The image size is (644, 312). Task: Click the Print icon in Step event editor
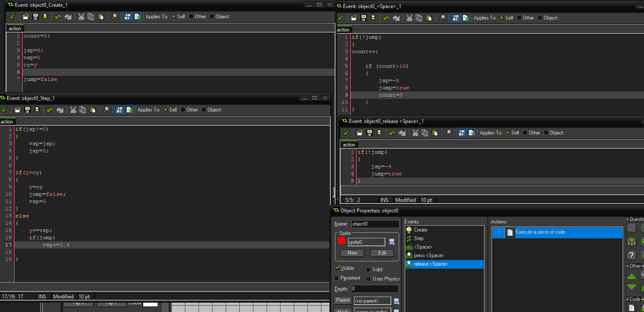(37, 110)
